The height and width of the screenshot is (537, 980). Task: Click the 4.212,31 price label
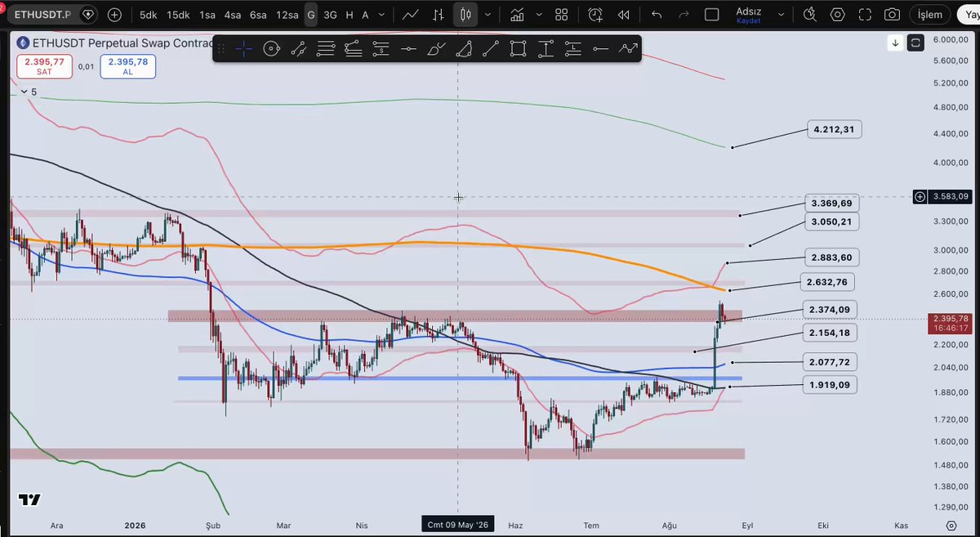click(835, 129)
